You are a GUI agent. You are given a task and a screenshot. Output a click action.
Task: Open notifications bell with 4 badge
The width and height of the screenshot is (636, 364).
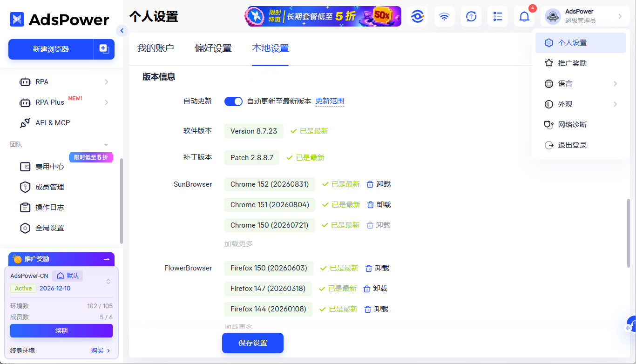point(525,16)
